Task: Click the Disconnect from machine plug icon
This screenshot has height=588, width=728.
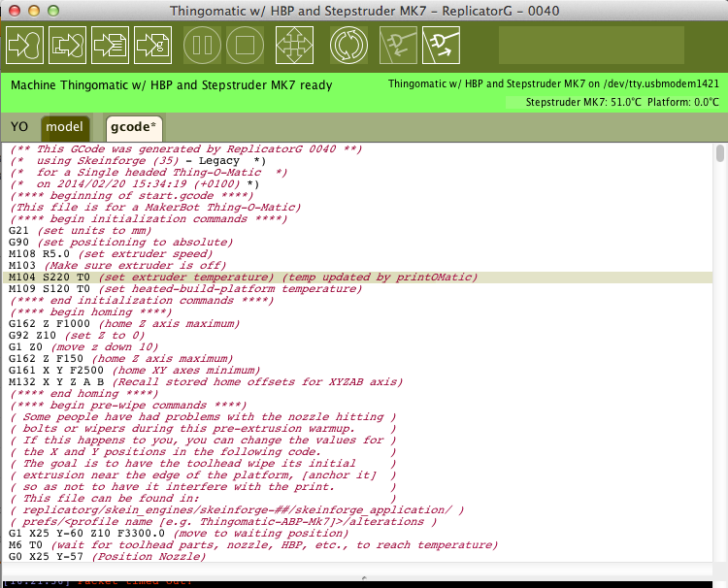Action: (441, 45)
